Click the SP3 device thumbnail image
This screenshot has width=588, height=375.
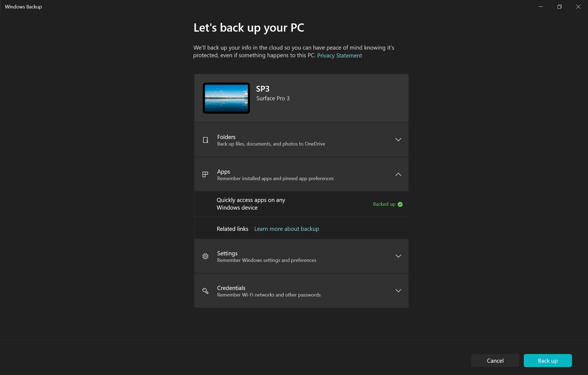(226, 98)
